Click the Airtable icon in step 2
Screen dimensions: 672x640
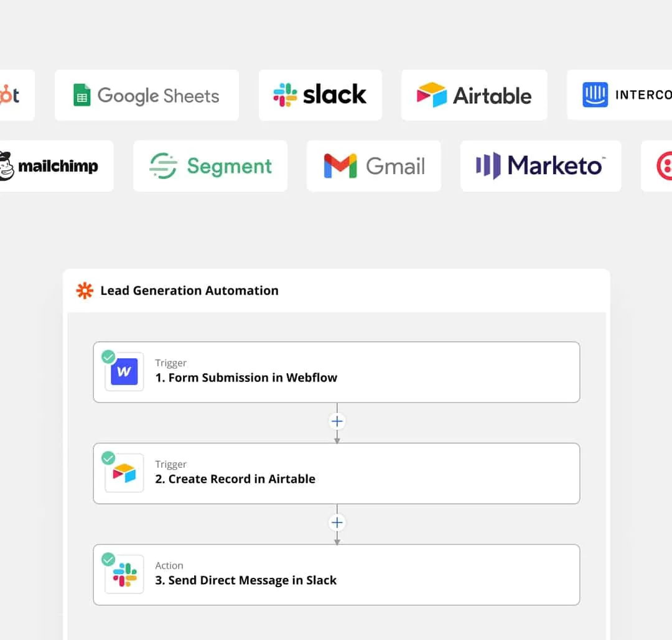coord(124,473)
